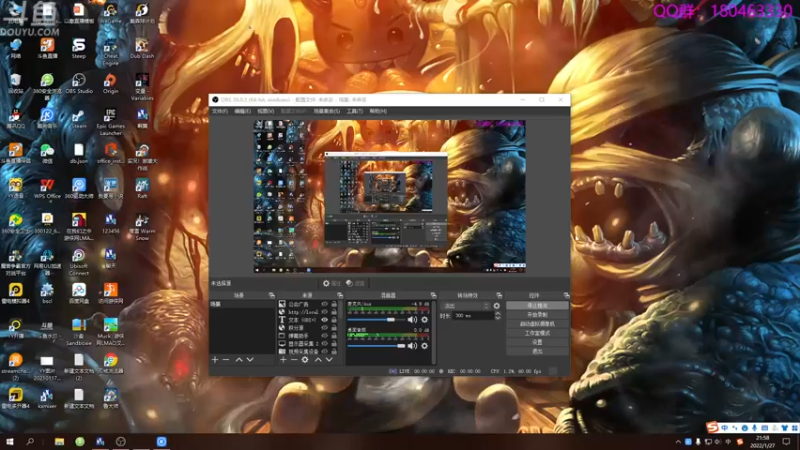Pop out the Scene Transitions dock panel
Screen dimensions: 800x450
pos(499,295)
